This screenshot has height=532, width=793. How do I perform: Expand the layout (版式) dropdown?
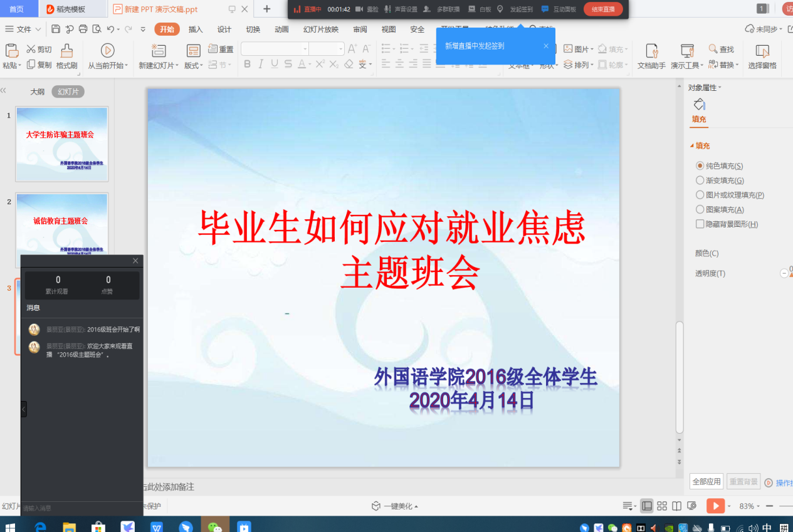coord(194,65)
